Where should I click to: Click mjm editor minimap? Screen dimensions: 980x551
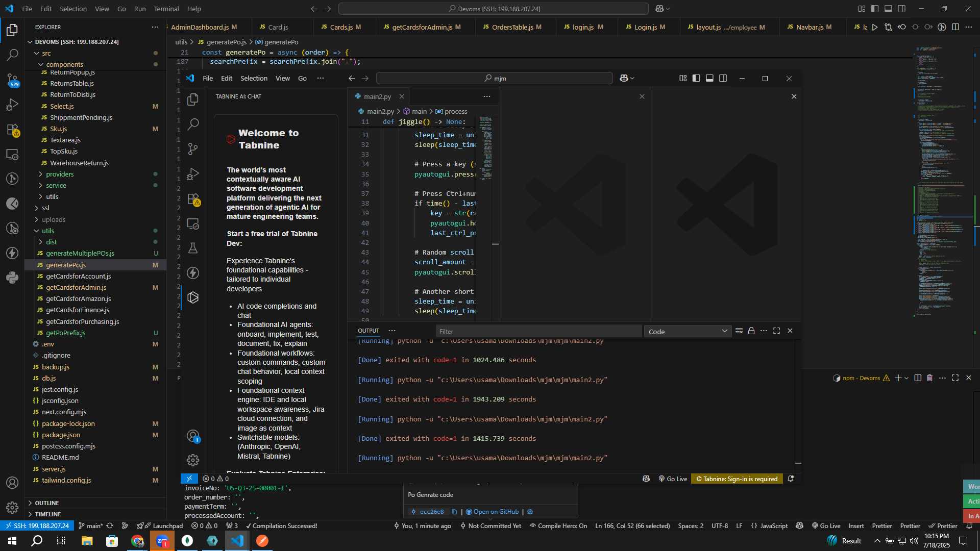(x=485, y=148)
